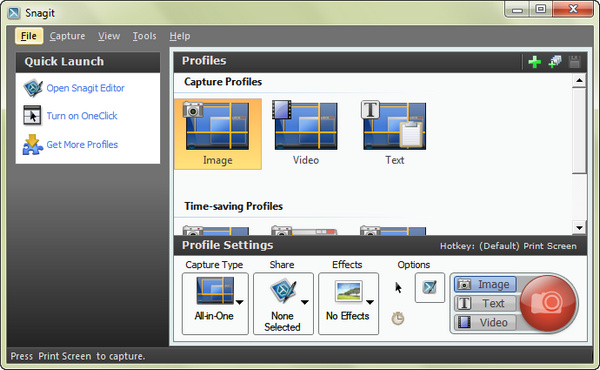Click the profiles list scroll up arrow
The height and width of the screenshot is (370, 600).
(579, 80)
